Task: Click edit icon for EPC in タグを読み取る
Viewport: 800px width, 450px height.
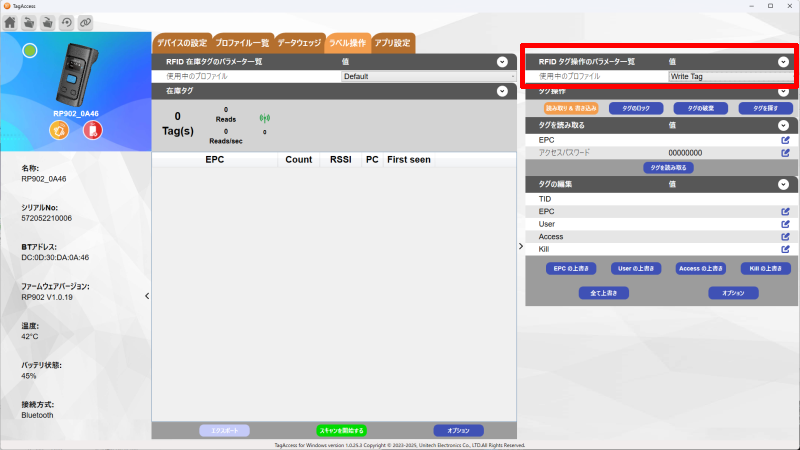Action: click(785, 141)
